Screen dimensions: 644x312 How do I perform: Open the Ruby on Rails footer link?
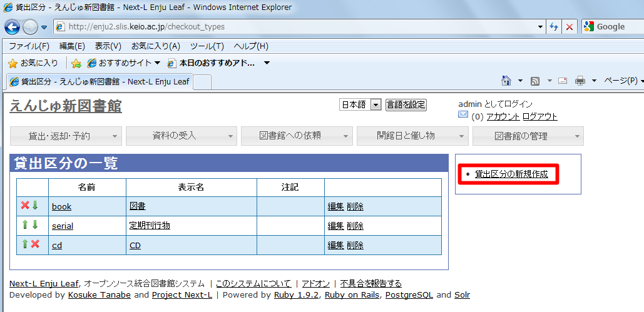tap(352, 294)
